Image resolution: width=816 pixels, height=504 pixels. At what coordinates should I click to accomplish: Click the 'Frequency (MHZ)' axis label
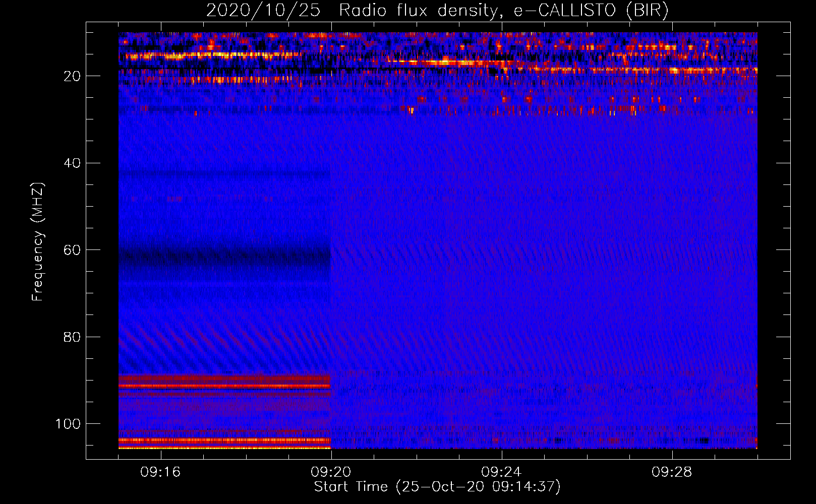tap(38, 241)
